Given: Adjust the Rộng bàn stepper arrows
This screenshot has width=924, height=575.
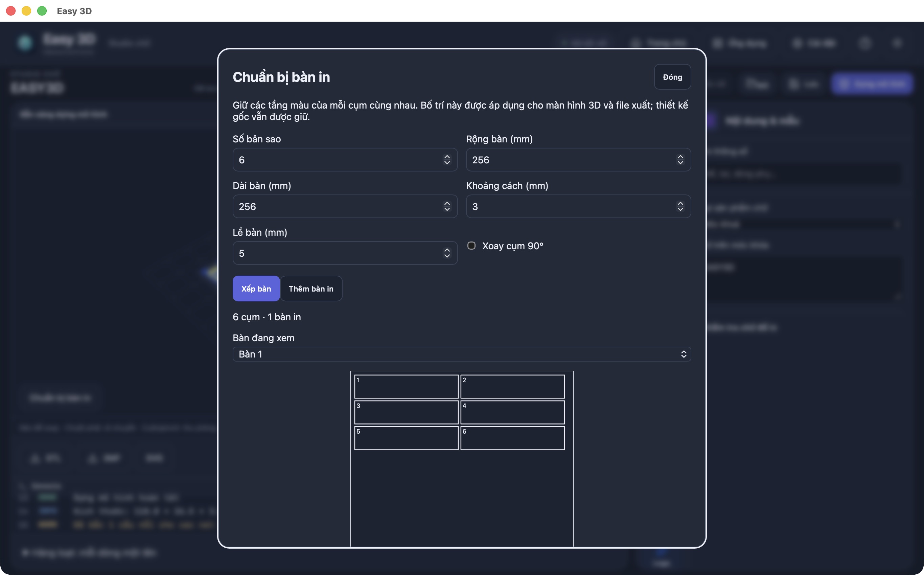Looking at the screenshot, I should point(680,160).
